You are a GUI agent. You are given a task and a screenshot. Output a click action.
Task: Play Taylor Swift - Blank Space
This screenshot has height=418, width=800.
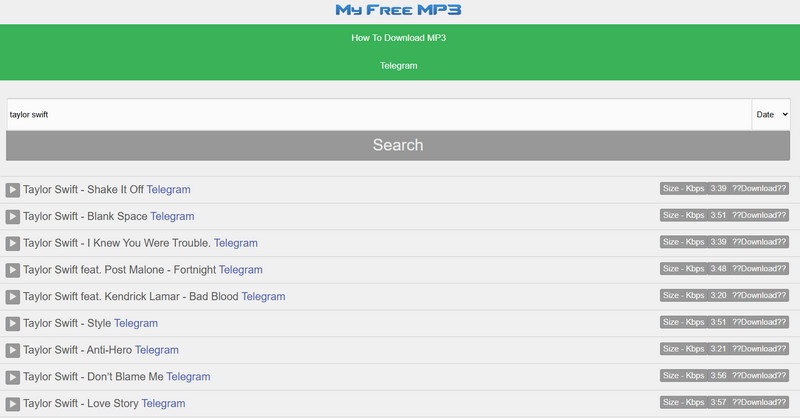click(13, 217)
